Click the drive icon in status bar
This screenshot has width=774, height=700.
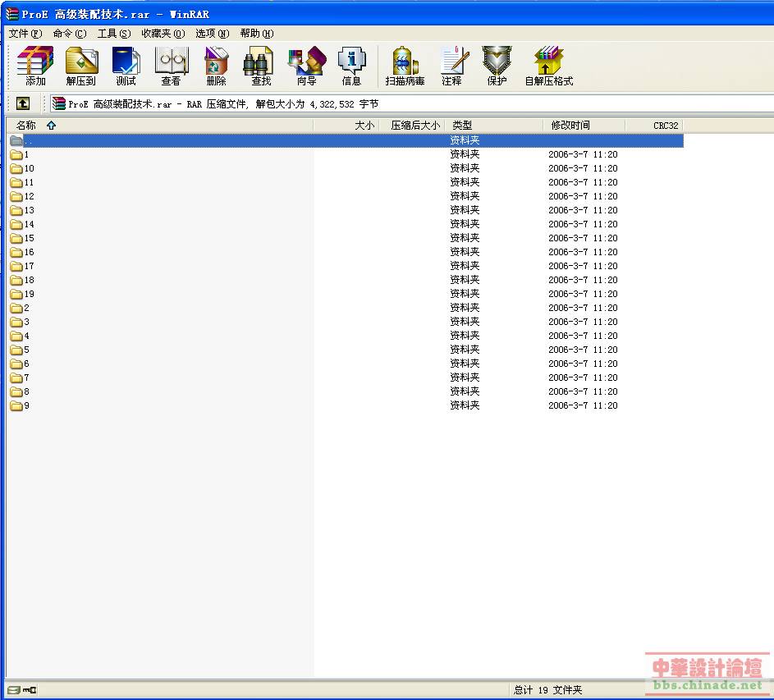[x=14, y=689]
